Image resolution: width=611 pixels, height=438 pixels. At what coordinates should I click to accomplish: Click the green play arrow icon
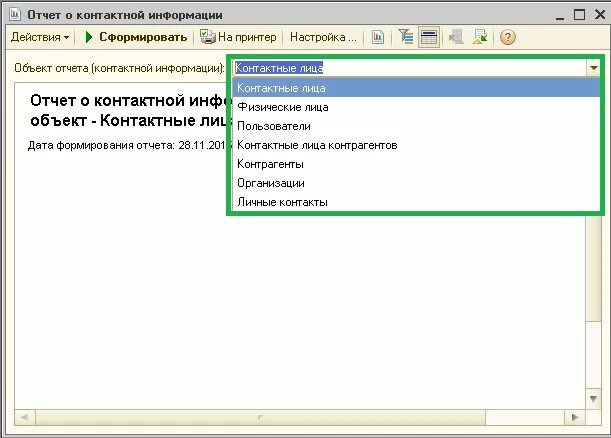[x=89, y=37]
